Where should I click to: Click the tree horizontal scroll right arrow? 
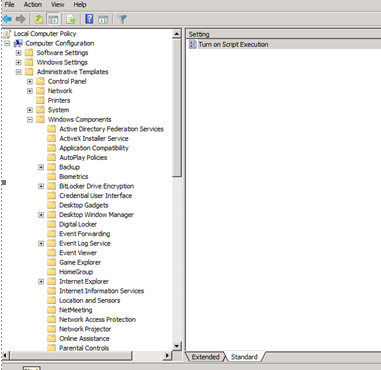click(168, 355)
